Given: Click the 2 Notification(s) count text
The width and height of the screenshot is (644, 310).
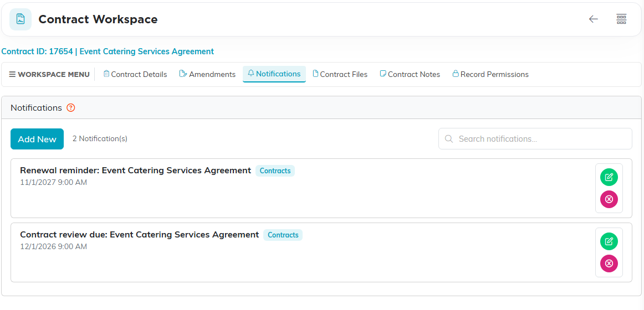Looking at the screenshot, I should pyautogui.click(x=100, y=138).
